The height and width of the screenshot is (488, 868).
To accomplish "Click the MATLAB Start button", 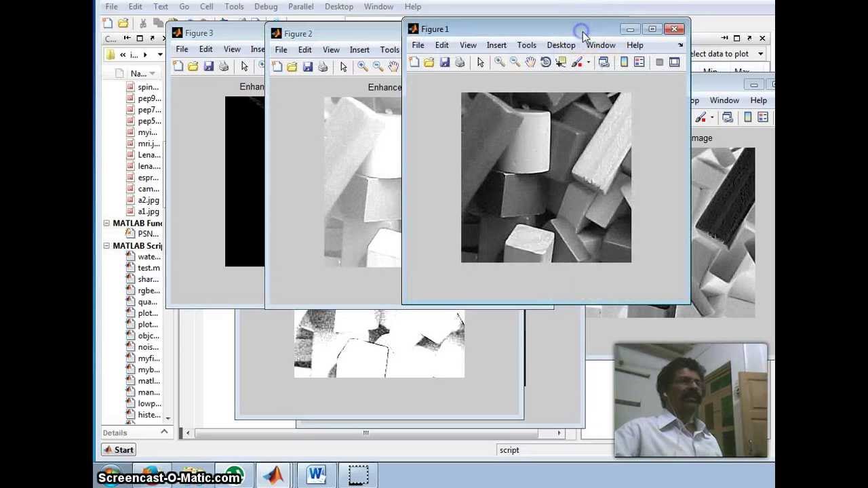I will click(x=119, y=450).
